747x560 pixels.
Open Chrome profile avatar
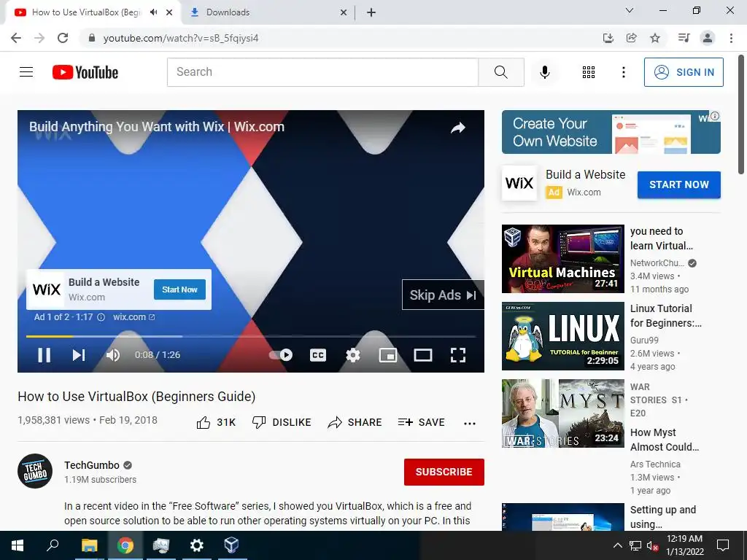point(708,38)
